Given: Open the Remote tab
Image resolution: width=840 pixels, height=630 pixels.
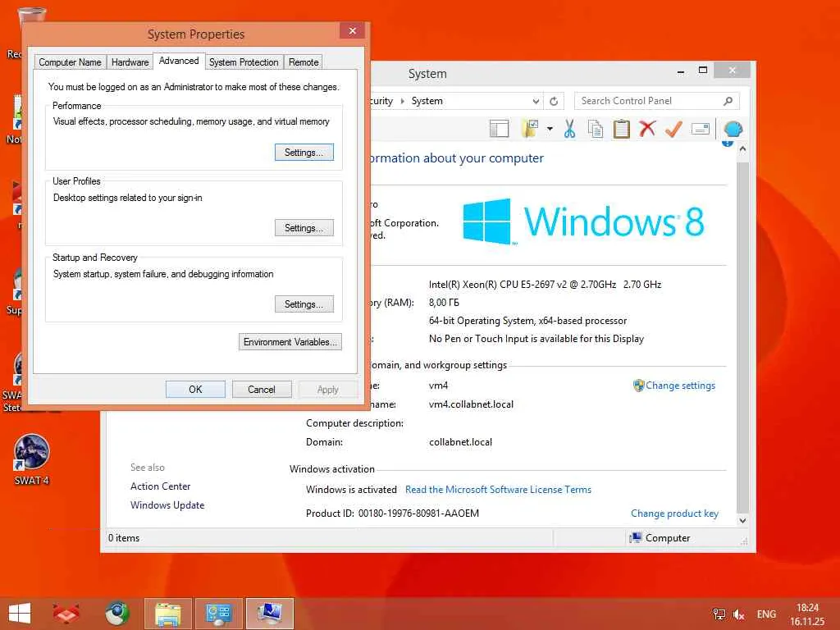Looking at the screenshot, I should tap(304, 62).
